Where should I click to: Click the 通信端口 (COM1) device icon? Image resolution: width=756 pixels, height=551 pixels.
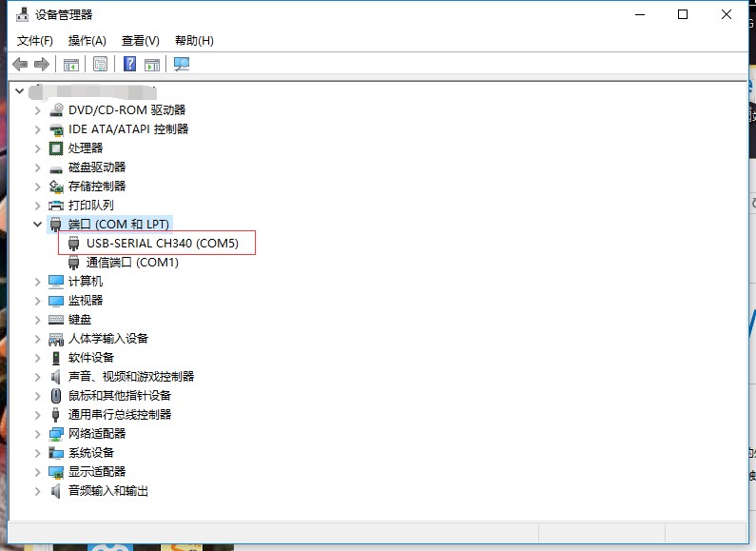pos(74,263)
